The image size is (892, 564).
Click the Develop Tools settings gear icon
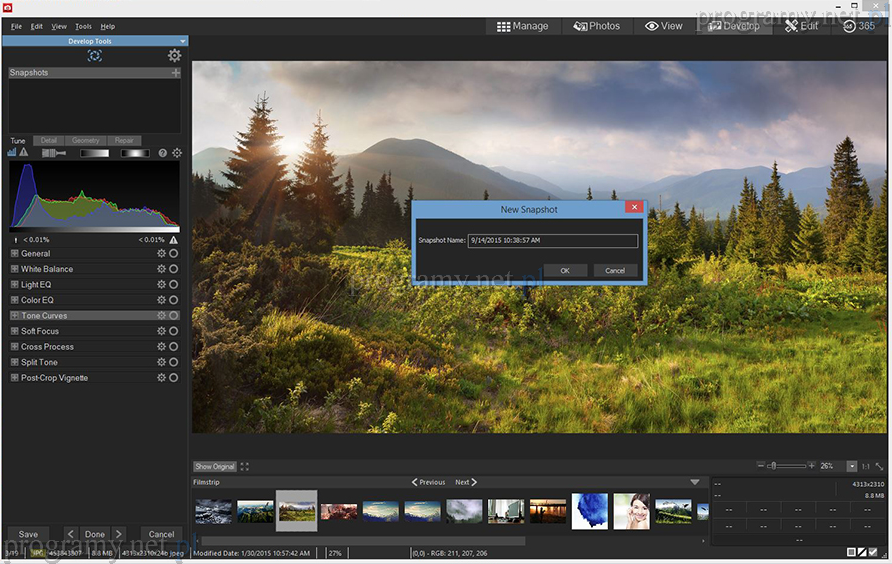tap(175, 56)
